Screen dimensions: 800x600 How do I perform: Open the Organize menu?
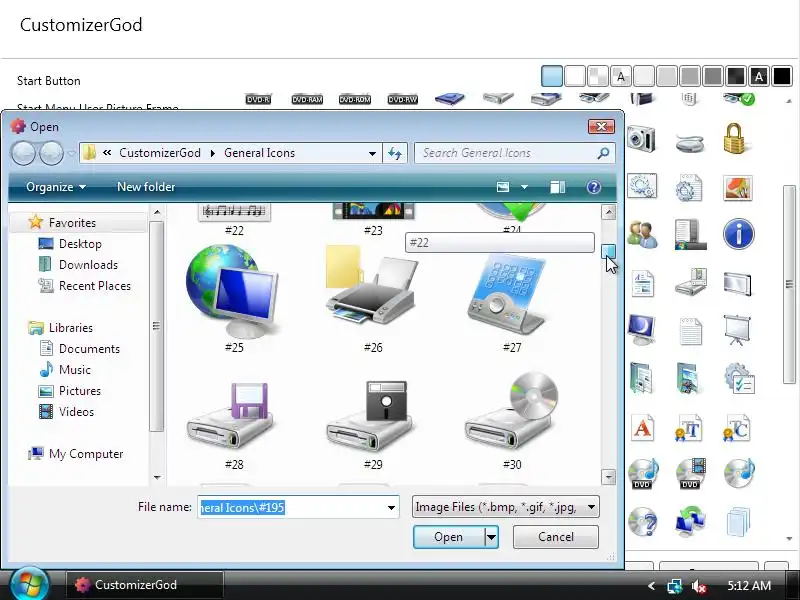tap(56, 187)
